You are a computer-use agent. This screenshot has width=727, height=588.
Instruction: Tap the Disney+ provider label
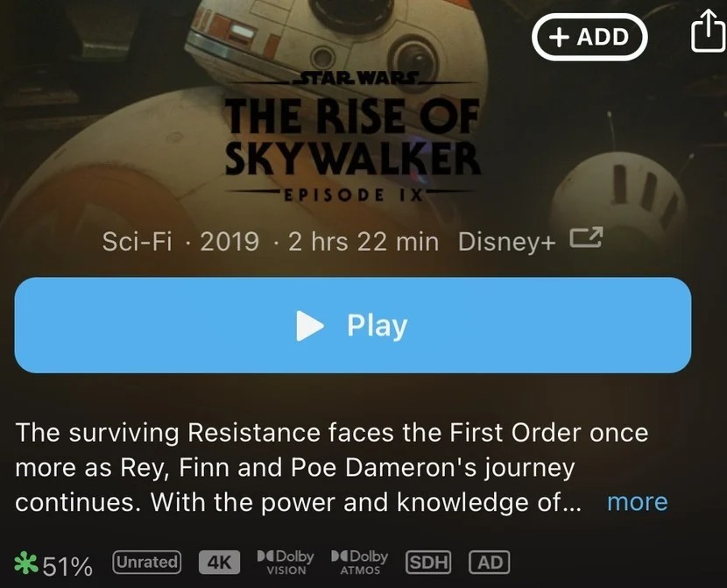point(506,242)
